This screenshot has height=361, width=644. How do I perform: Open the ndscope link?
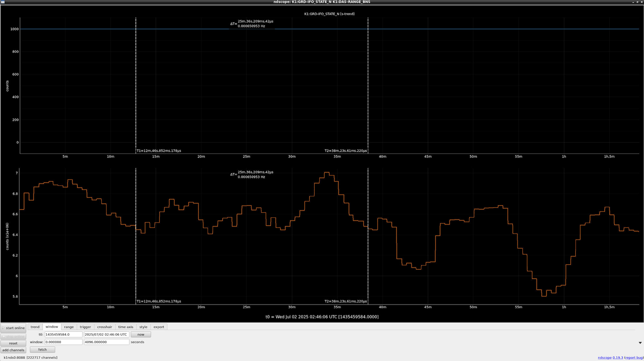coord(605,358)
